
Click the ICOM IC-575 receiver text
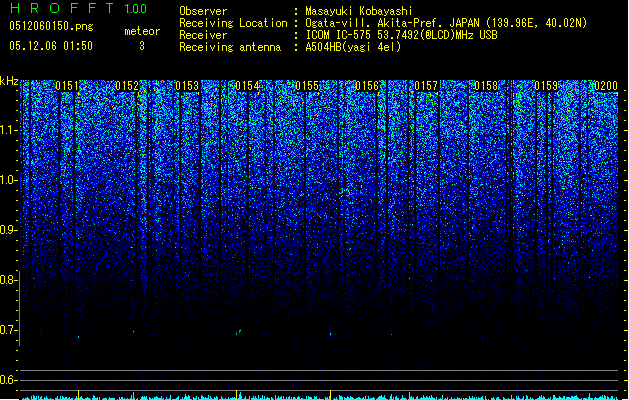[x=401, y=35]
